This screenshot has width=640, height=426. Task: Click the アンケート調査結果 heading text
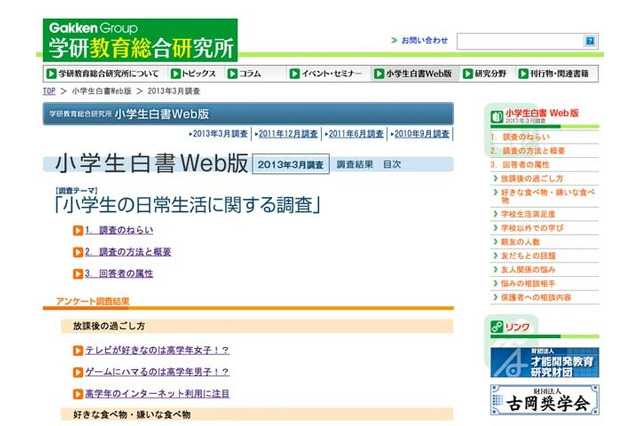tap(93, 301)
